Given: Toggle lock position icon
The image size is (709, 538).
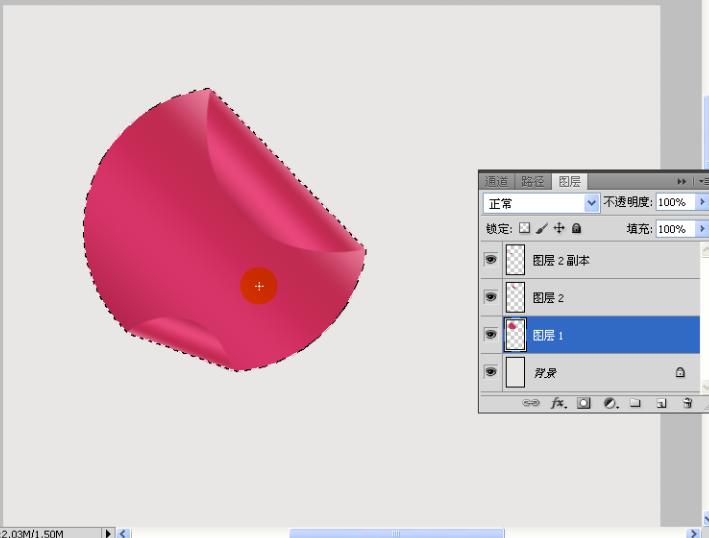Looking at the screenshot, I should click(x=559, y=228).
